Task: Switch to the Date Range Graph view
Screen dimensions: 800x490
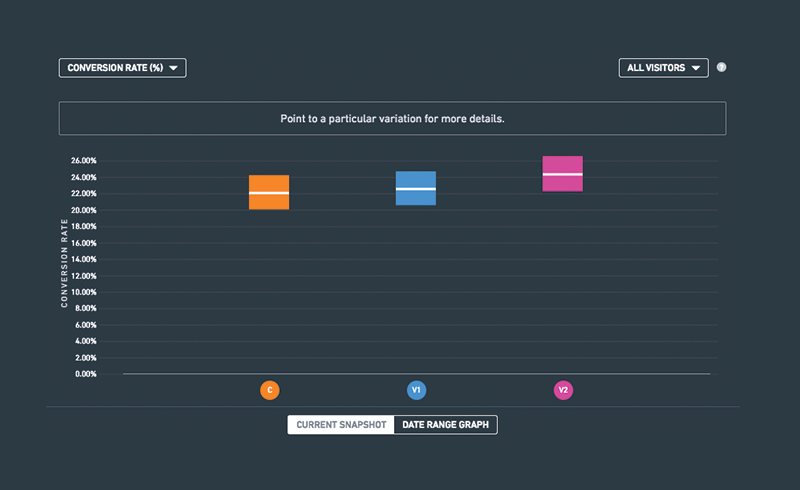Action: (x=445, y=425)
